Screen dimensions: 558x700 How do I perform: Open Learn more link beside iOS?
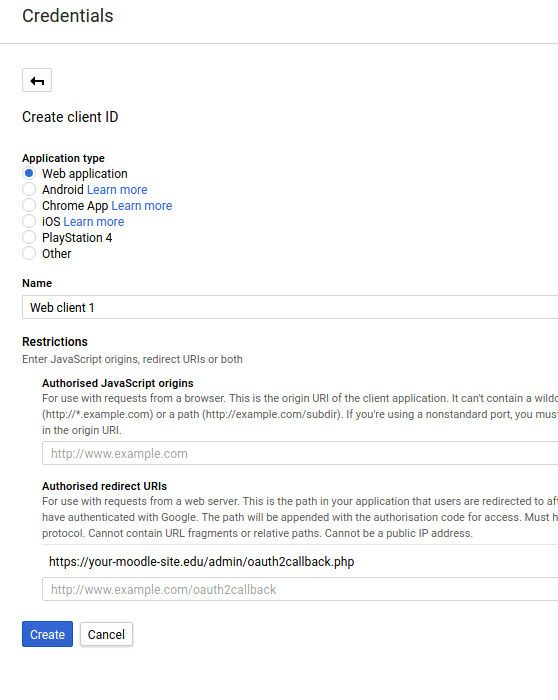[94, 222]
